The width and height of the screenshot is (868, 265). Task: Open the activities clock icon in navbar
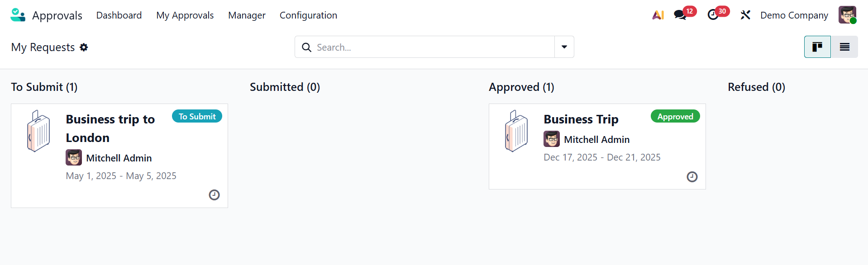(x=713, y=15)
